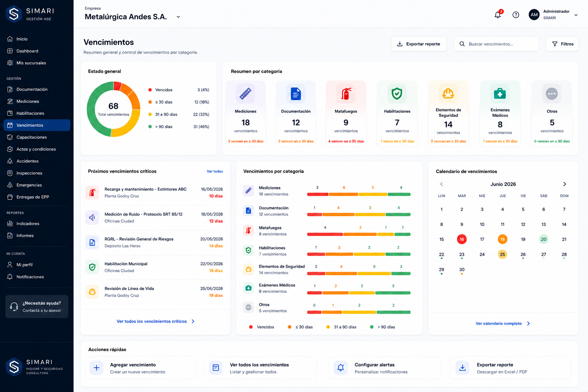Image resolution: width=588 pixels, height=392 pixels.
Task: Click the Configurar alertas bell icon
Action: [x=341, y=368]
